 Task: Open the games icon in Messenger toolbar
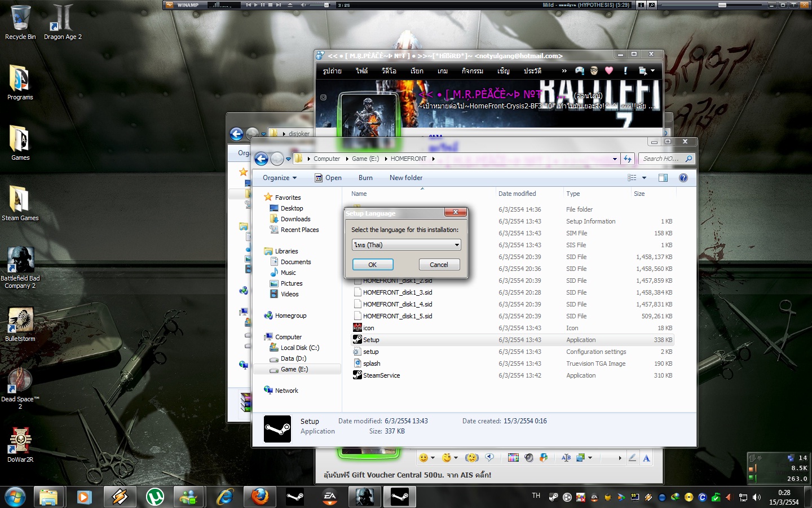coord(580,71)
